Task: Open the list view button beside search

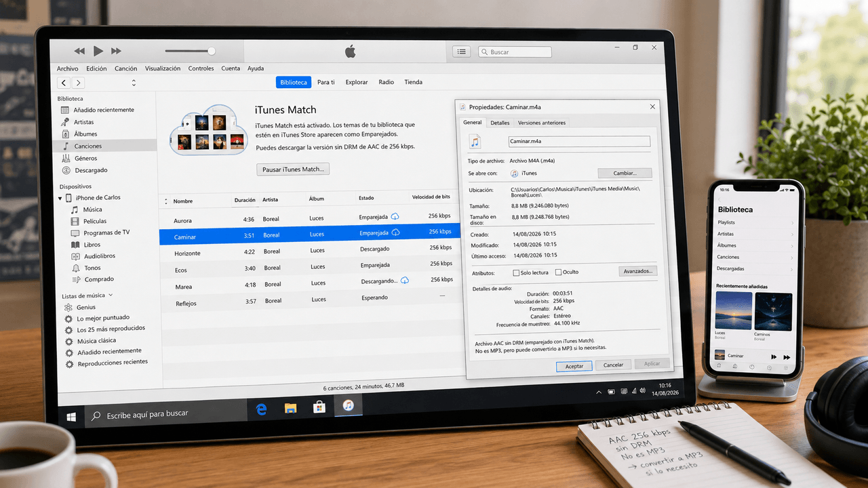Action: pos(462,52)
